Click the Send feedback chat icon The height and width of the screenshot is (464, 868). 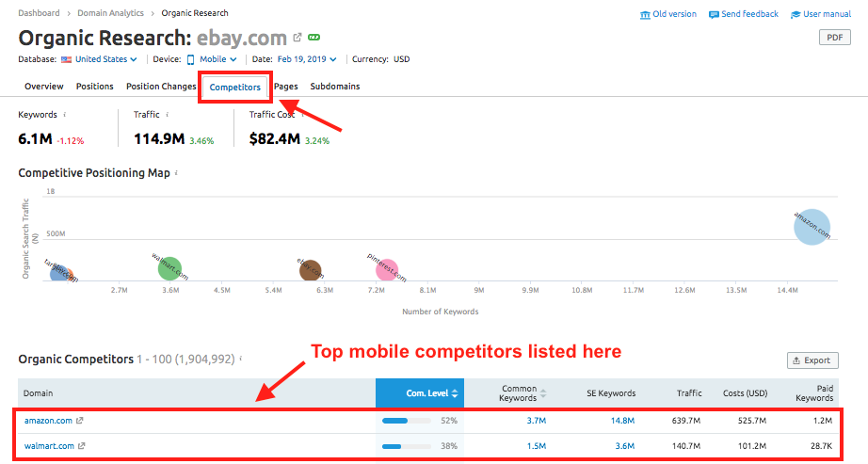coord(714,14)
